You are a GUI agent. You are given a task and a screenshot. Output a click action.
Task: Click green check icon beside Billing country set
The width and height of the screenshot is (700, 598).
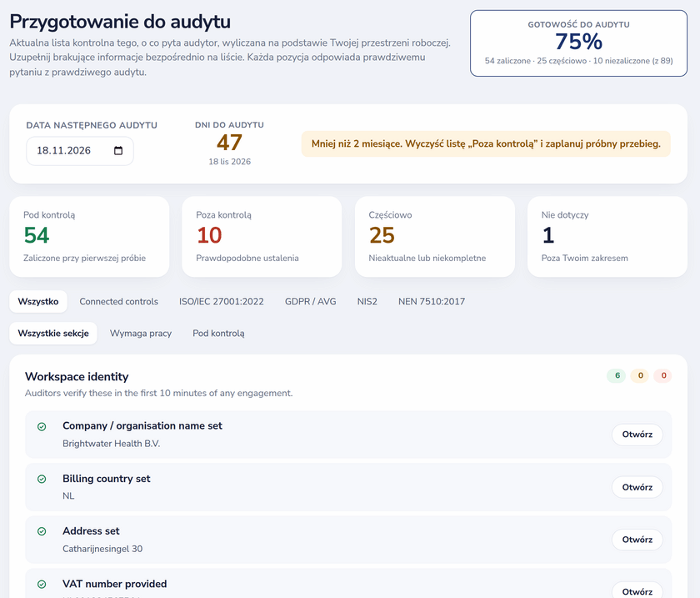[42, 479]
